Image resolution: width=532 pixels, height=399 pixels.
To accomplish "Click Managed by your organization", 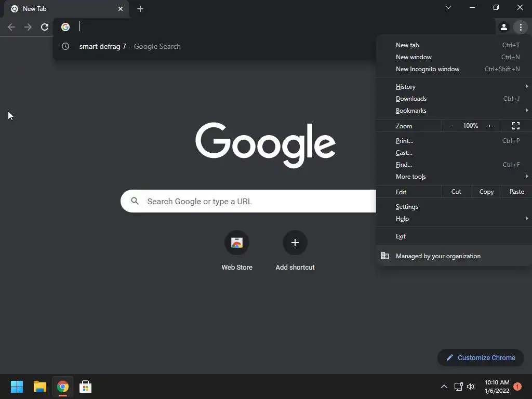I will click(454, 256).
